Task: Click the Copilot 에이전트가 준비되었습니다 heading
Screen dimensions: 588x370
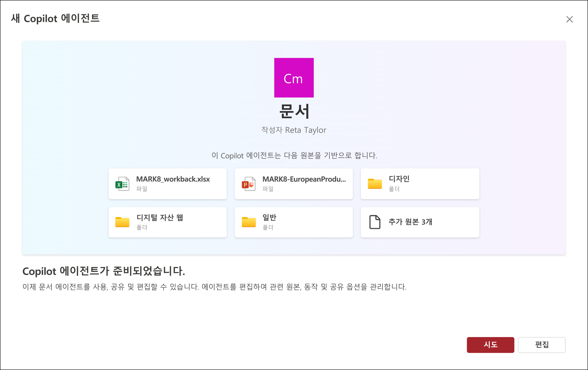Action: pyautogui.click(x=104, y=271)
